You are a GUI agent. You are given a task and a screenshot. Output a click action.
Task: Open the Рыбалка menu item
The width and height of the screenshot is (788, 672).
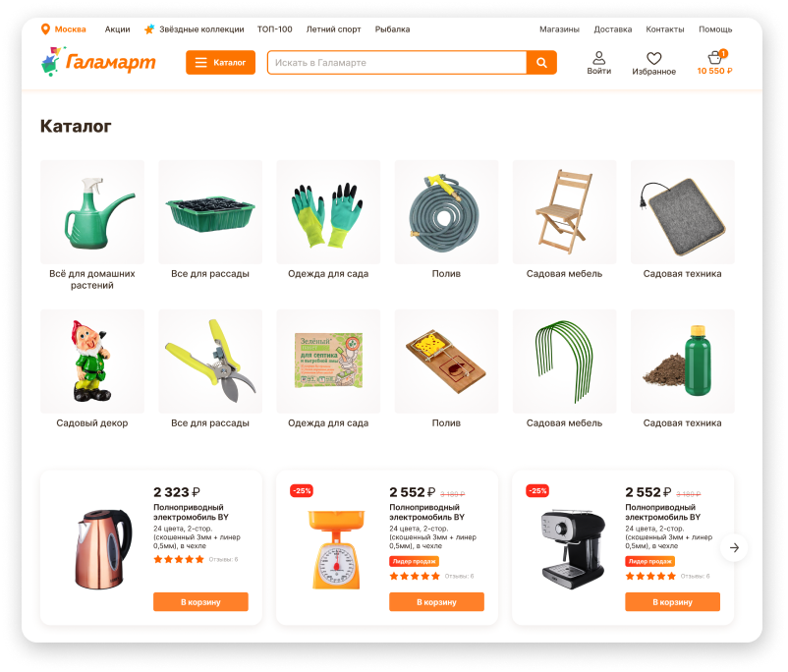(x=392, y=29)
